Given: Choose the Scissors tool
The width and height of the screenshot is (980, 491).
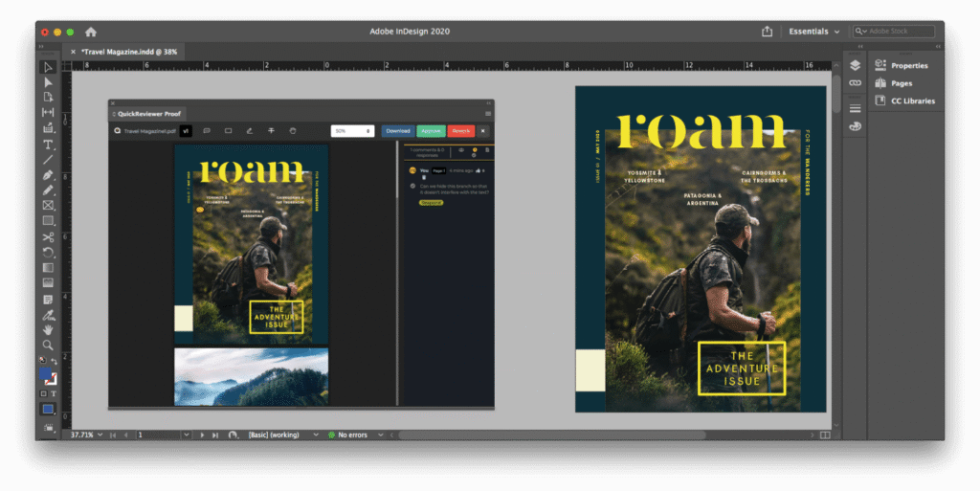Looking at the screenshot, I should tap(48, 237).
